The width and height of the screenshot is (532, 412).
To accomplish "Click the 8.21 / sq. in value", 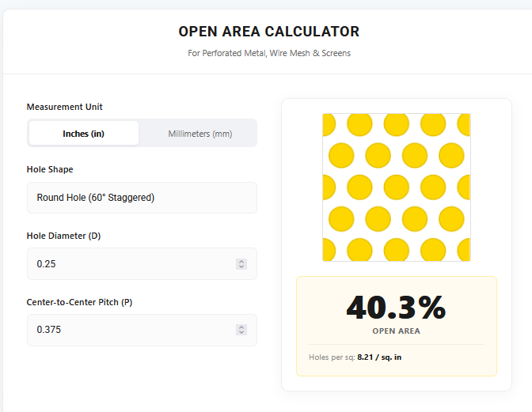I will click(379, 357).
